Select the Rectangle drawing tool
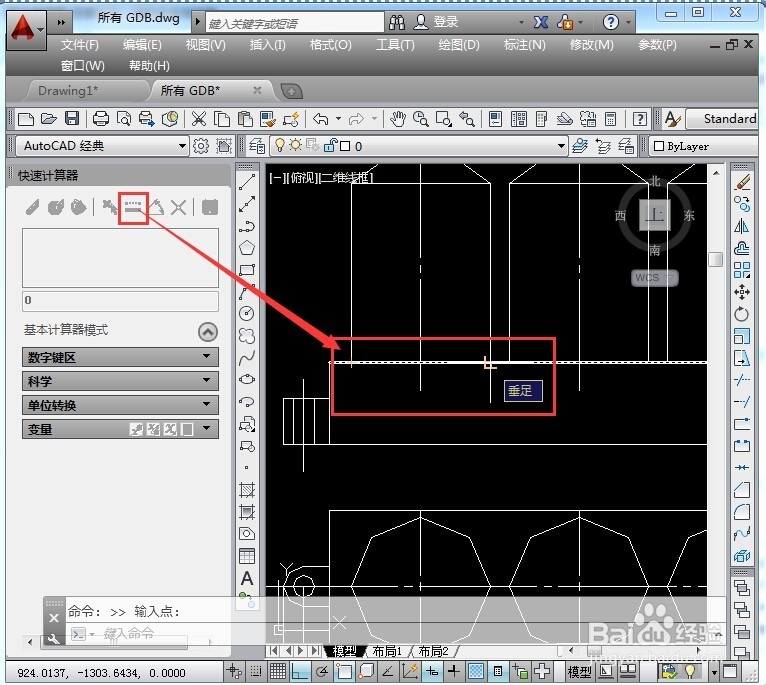This screenshot has height=685, width=766. (247, 270)
